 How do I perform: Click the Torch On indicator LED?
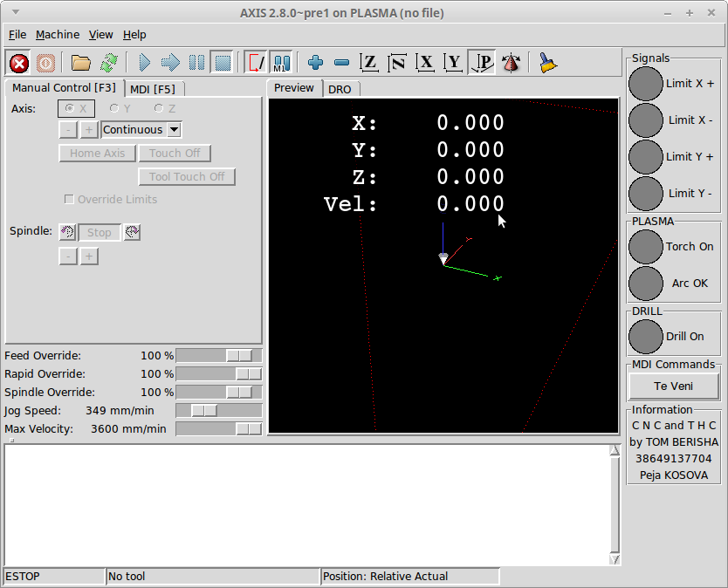(645, 246)
